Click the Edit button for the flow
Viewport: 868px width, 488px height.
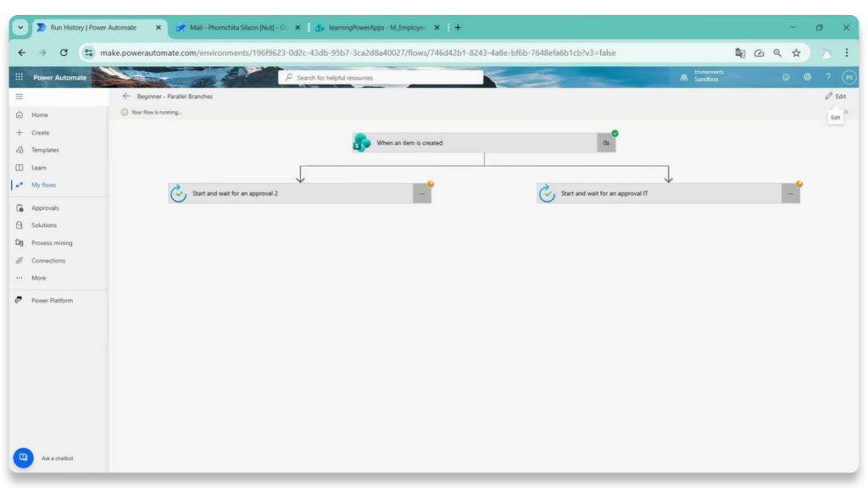835,97
